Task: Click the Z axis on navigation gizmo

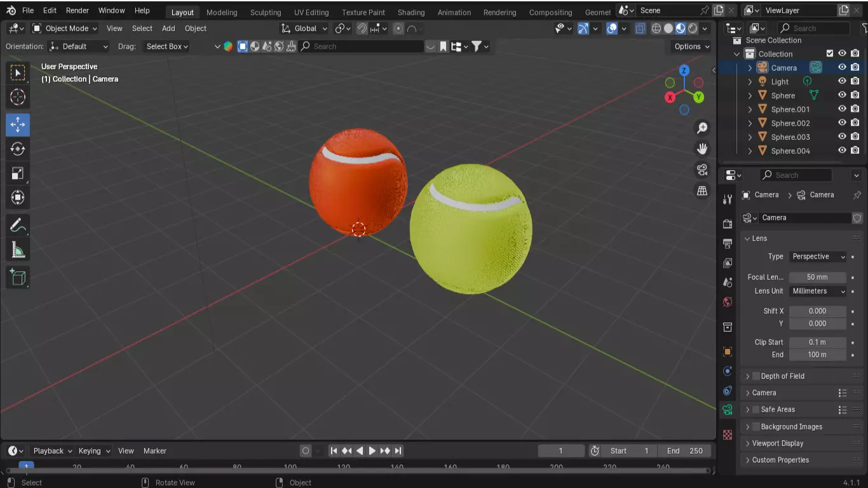Action: (x=684, y=71)
